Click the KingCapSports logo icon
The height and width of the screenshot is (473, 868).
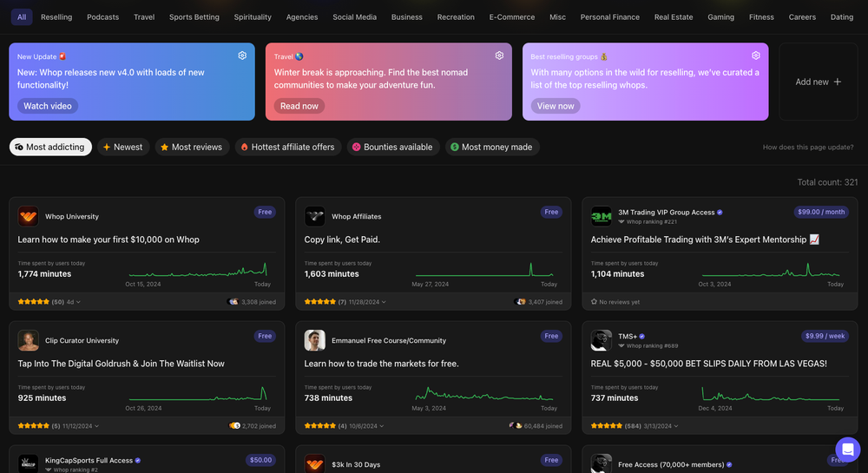click(29, 463)
